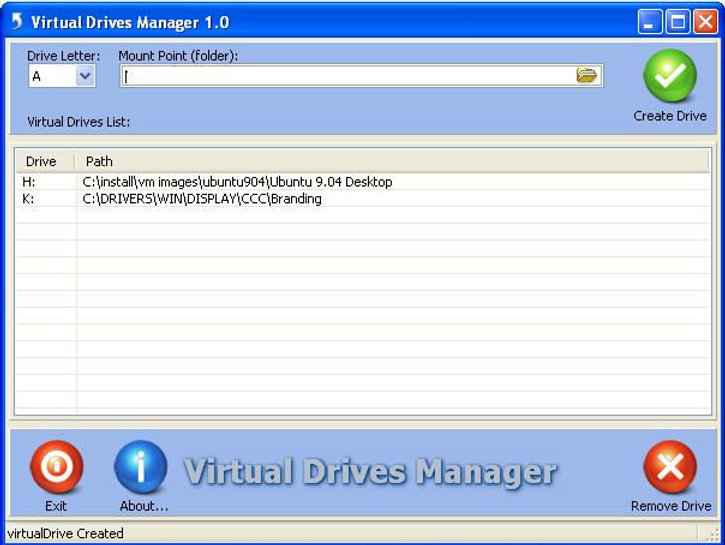Viewport: 725px width, 545px height.
Task: Click the Remove Drive label
Action: click(671, 507)
